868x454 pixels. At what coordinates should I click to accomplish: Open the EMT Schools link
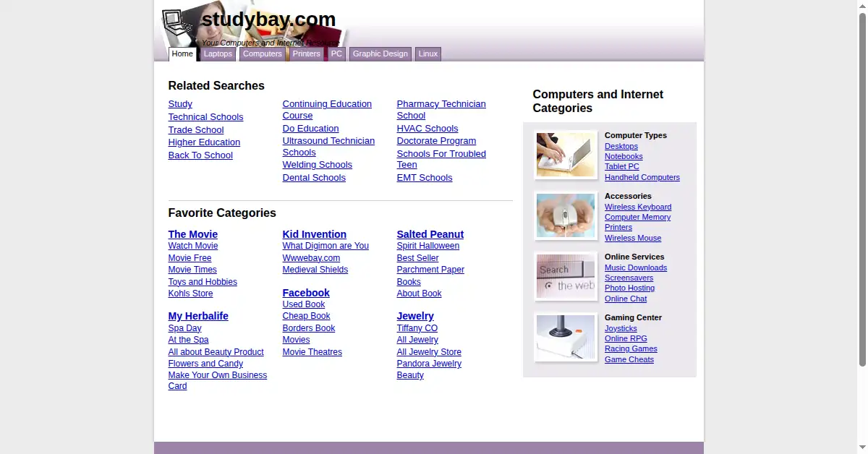coord(425,178)
